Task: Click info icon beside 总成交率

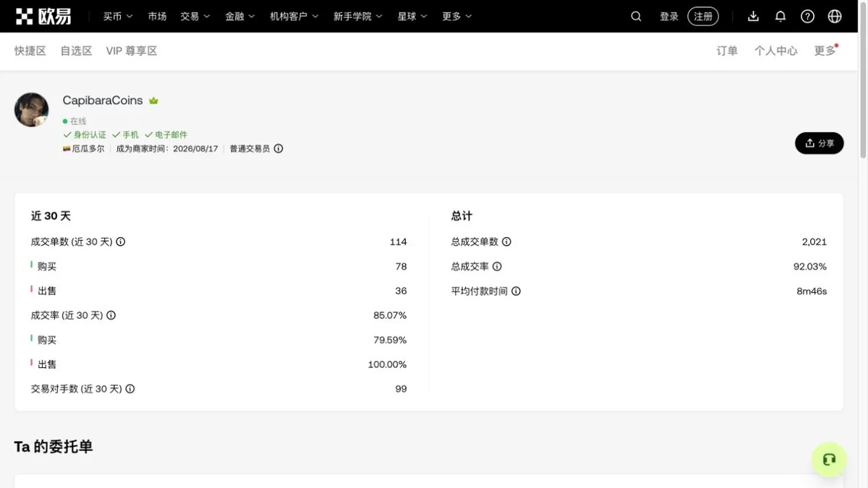Action: (497, 266)
